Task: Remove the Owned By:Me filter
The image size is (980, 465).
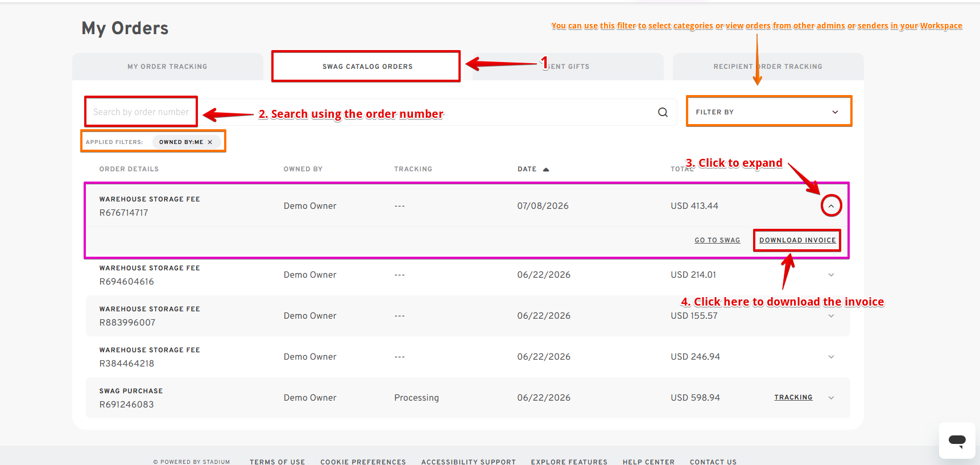Action: coord(210,142)
